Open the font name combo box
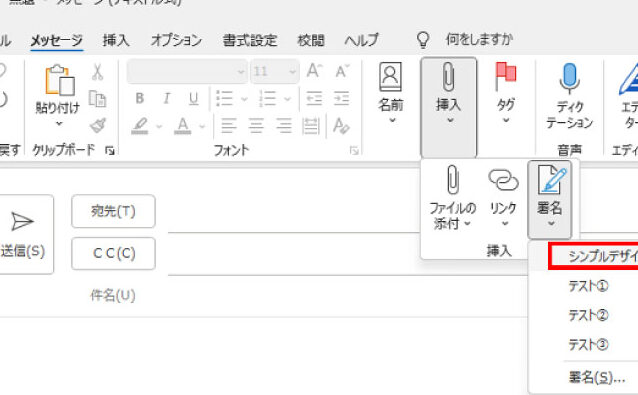The image size is (638, 395). tap(187, 72)
